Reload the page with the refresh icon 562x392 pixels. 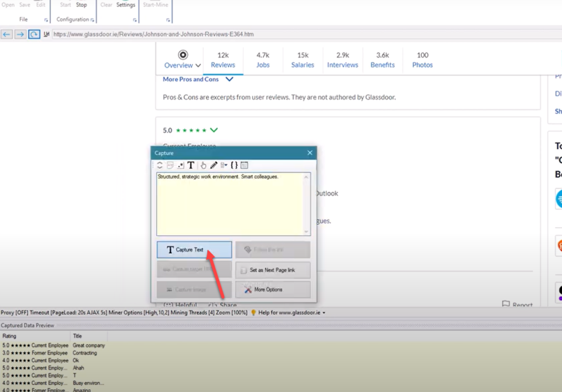tap(34, 34)
